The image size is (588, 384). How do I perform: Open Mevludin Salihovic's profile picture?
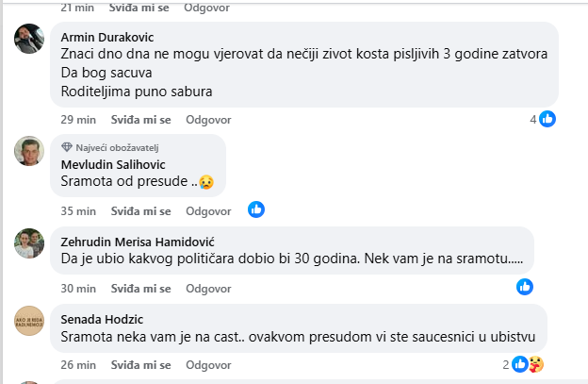pyautogui.click(x=30, y=150)
